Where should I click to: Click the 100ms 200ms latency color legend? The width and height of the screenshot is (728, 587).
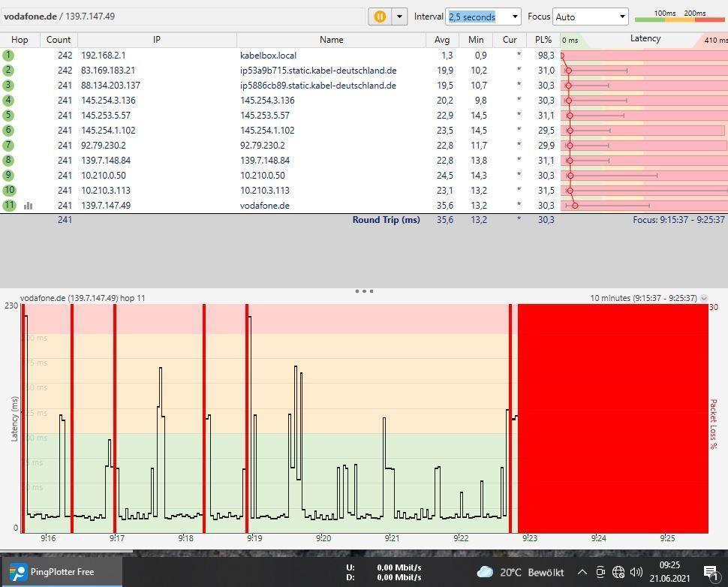point(680,16)
